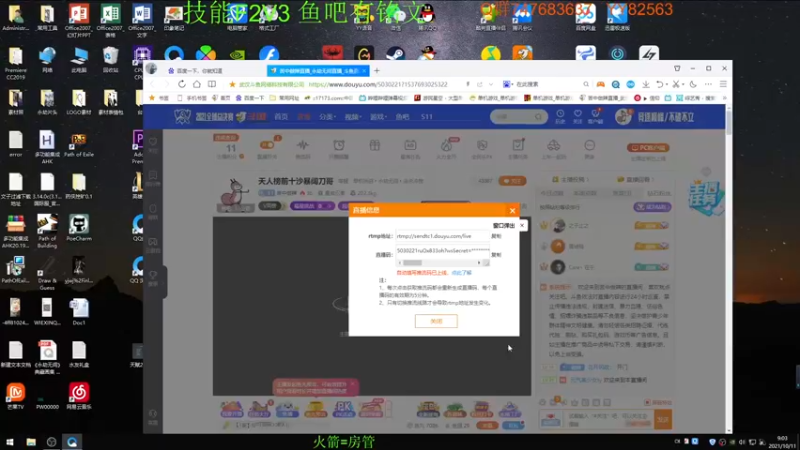
Task: Open Douyu watch history clock icon
Action: 560,116
